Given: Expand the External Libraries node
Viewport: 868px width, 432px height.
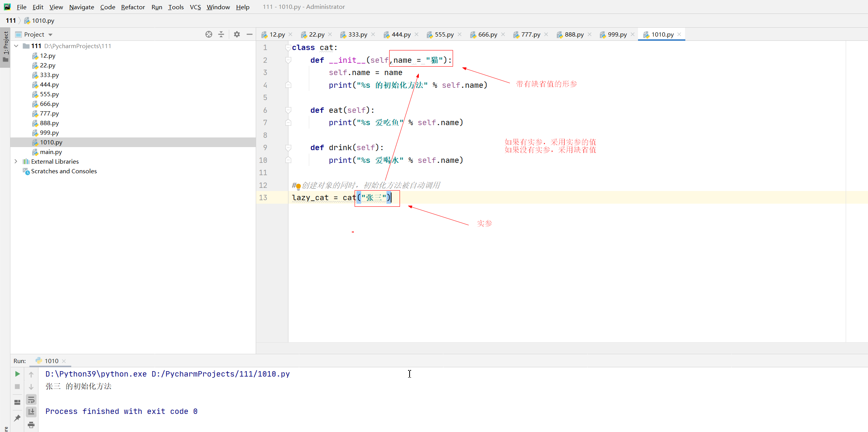Looking at the screenshot, I should pyautogui.click(x=16, y=161).
